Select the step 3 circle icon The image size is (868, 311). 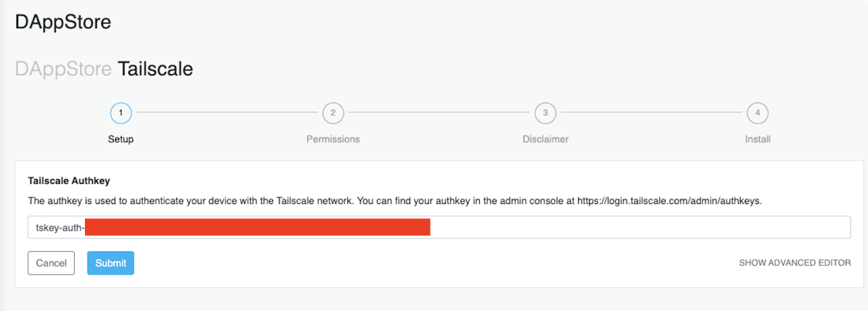click(545, 113)
